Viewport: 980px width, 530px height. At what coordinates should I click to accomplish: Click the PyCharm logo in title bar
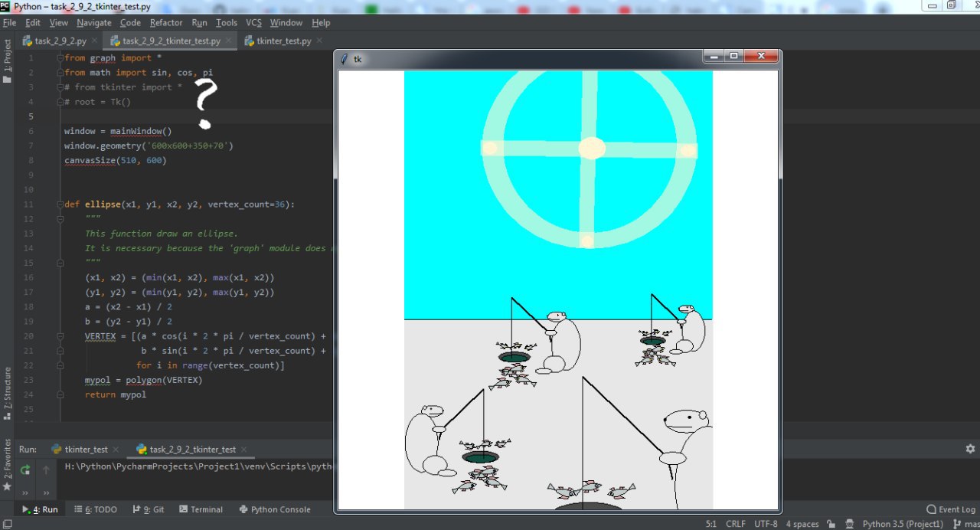click(x=6, y=6)
